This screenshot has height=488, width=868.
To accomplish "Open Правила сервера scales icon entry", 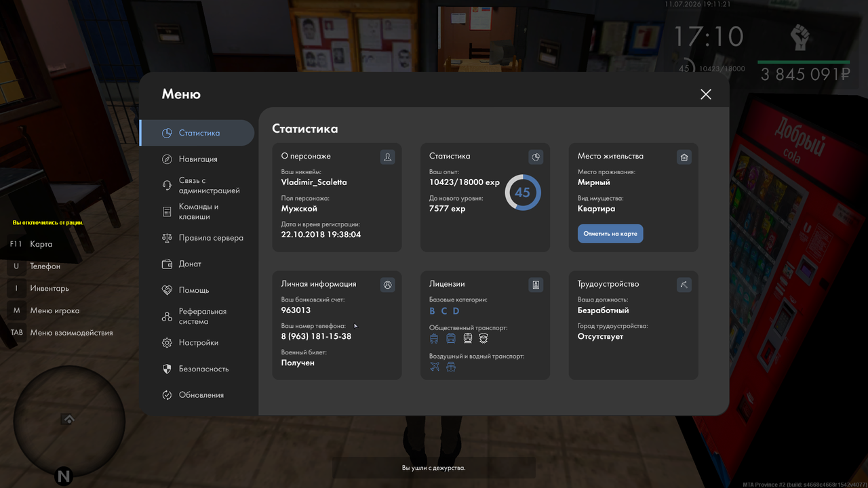I will (x=197, y=238).
